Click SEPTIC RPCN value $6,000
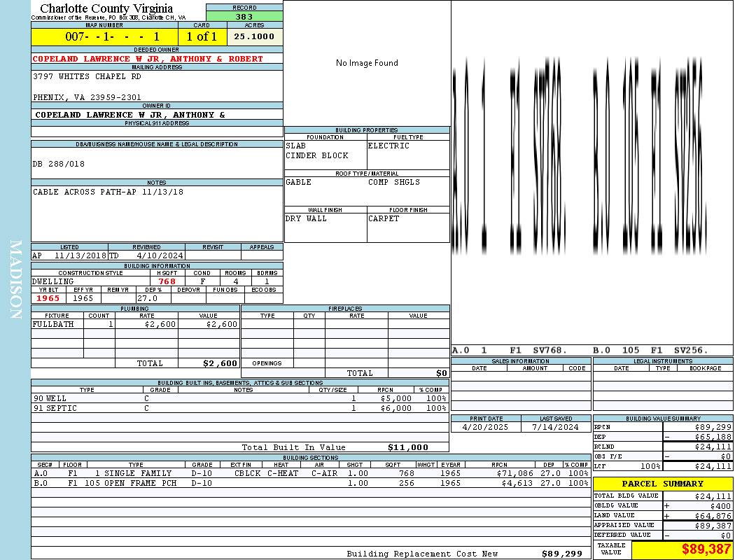Image resolution: width=735 pixels, height=560 pixels. click(396, 409)
